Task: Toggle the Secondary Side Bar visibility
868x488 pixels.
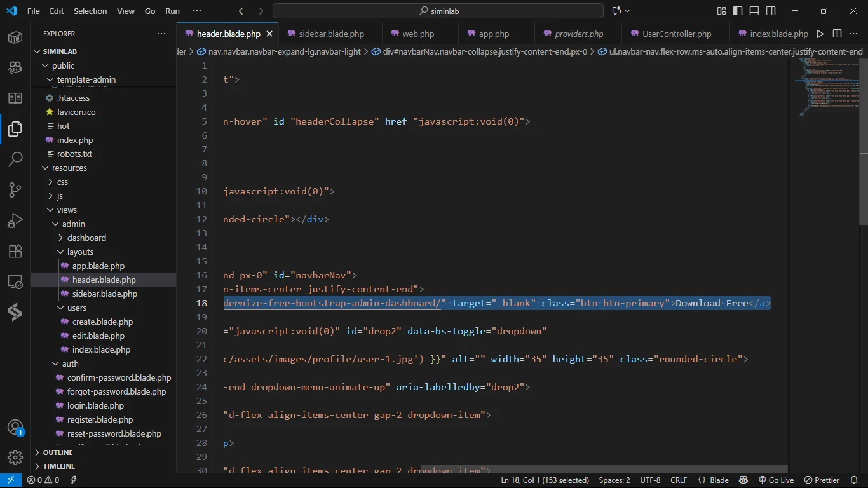Action: (x=771, y=11)
